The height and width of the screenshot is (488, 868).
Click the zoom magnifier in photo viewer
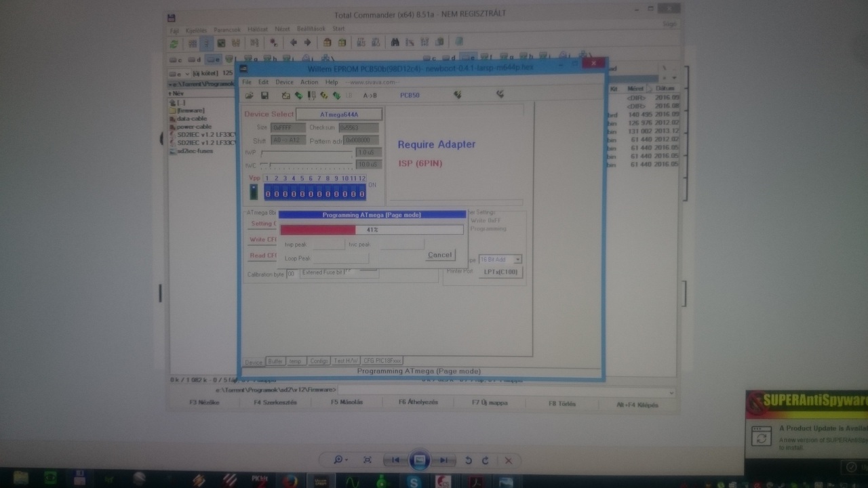pyautogui.click(x=340, y=460)
